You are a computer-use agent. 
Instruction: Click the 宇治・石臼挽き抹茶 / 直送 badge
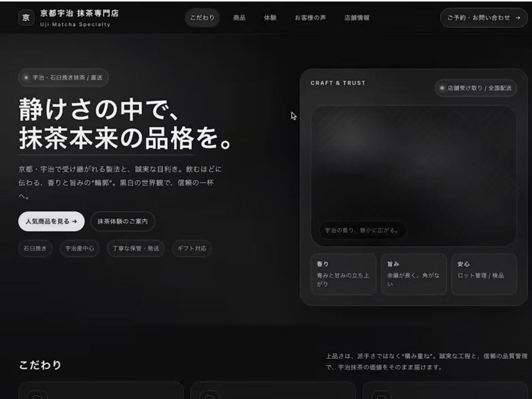pos(64,77)
